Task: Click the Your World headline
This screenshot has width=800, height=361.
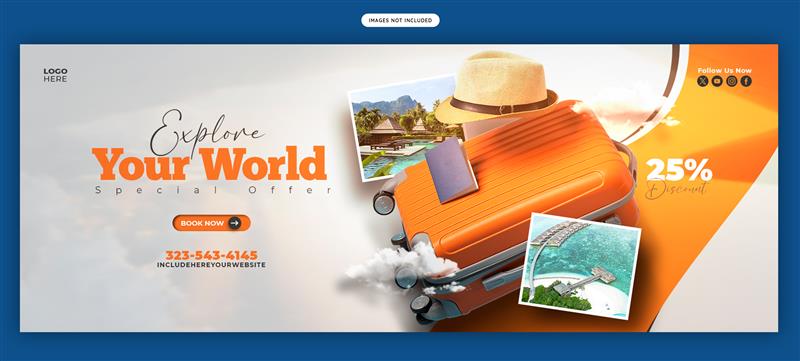Action: click(209, 163)
